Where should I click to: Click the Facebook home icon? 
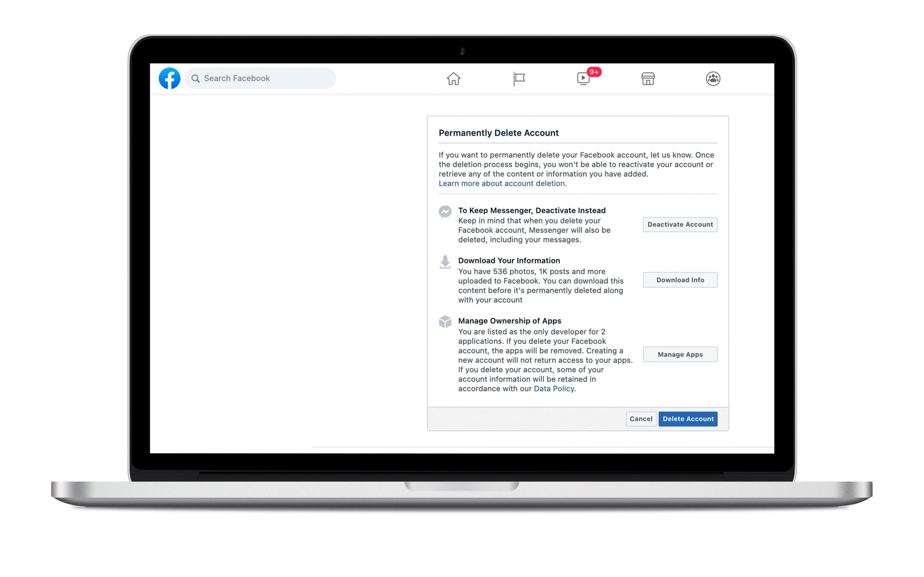453,79
